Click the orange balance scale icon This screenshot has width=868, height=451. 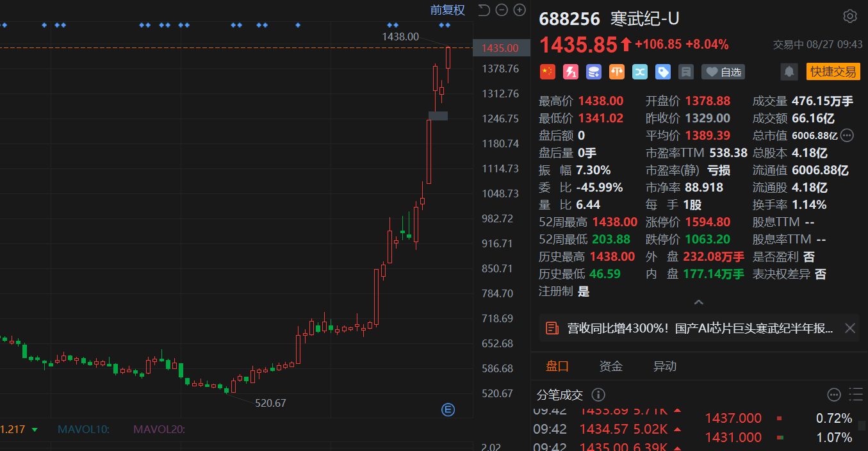point(617,72)
